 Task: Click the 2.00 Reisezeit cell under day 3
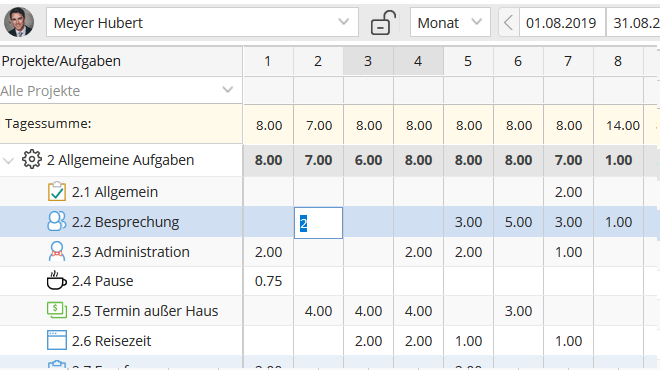pyautogui.click(x=368, y=341)
